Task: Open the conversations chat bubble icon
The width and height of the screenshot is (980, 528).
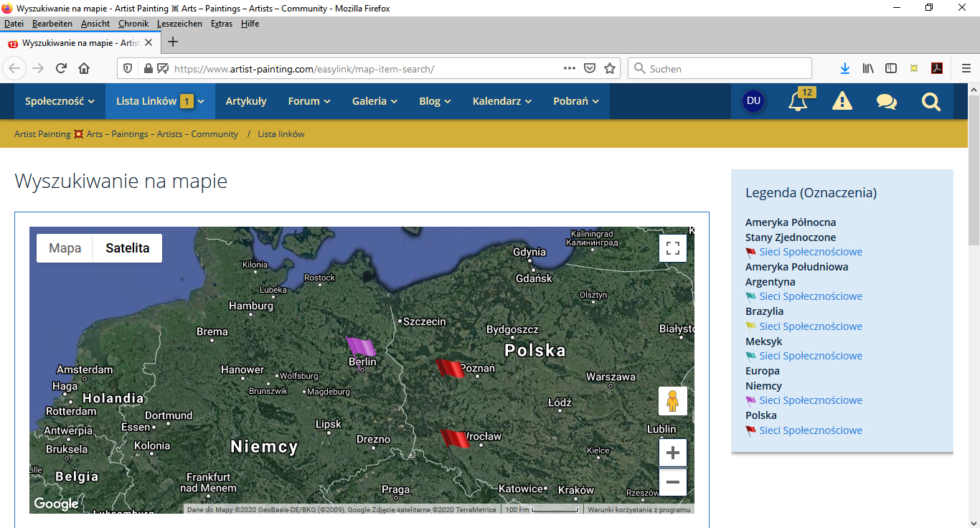Action: tap(886, 102)
